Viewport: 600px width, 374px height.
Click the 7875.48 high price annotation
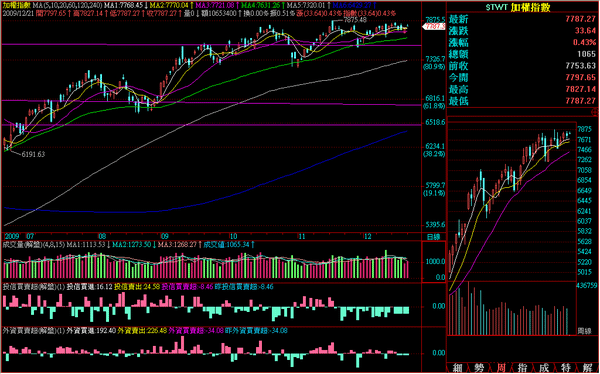coord(355,19)
